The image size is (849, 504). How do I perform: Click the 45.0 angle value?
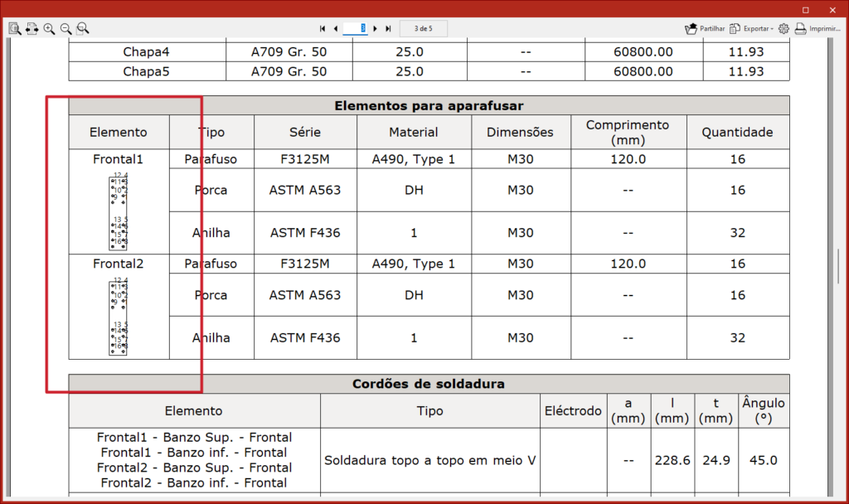click(x=764, y=460)
